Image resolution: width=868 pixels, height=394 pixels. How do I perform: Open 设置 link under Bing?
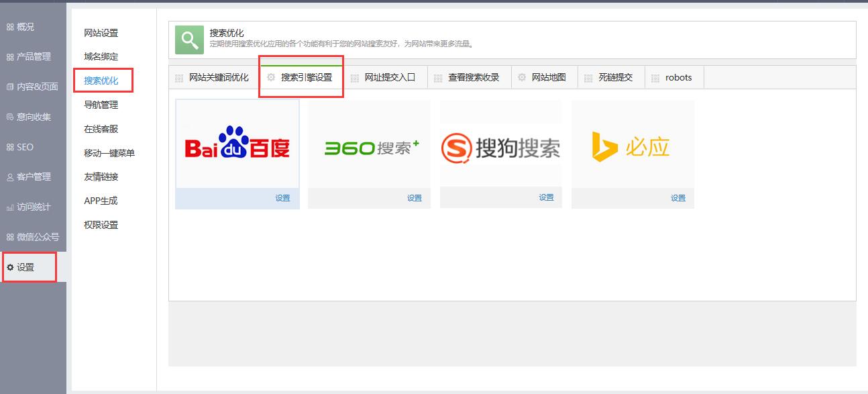[678, 198]
